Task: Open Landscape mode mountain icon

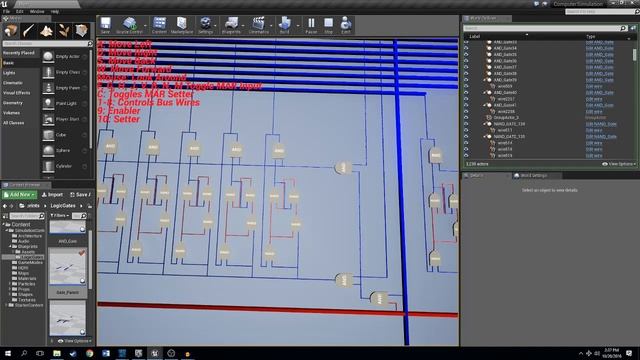Action: (46, 31)
